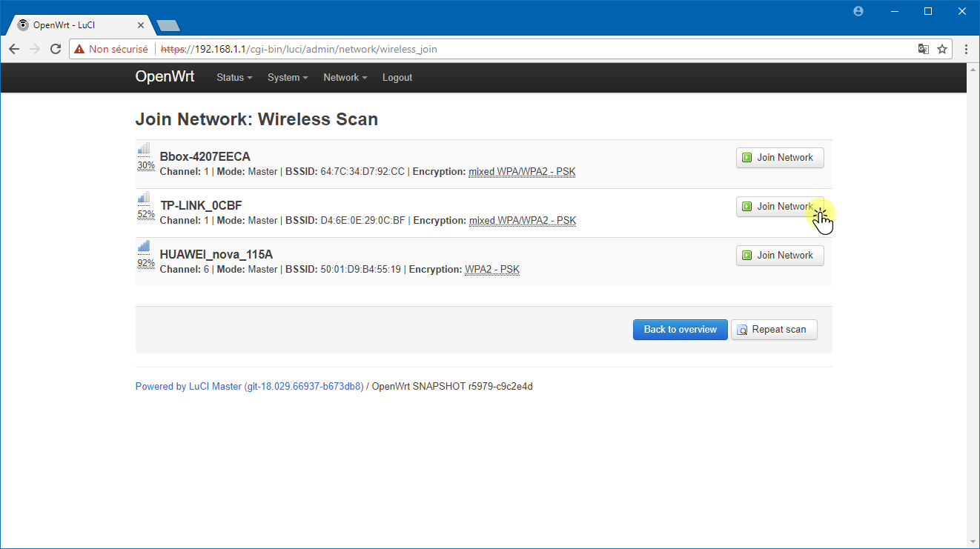Click the HUAWEI_nova_115A network name
This screenshot has height=549, width=980.
pos(216,255)
